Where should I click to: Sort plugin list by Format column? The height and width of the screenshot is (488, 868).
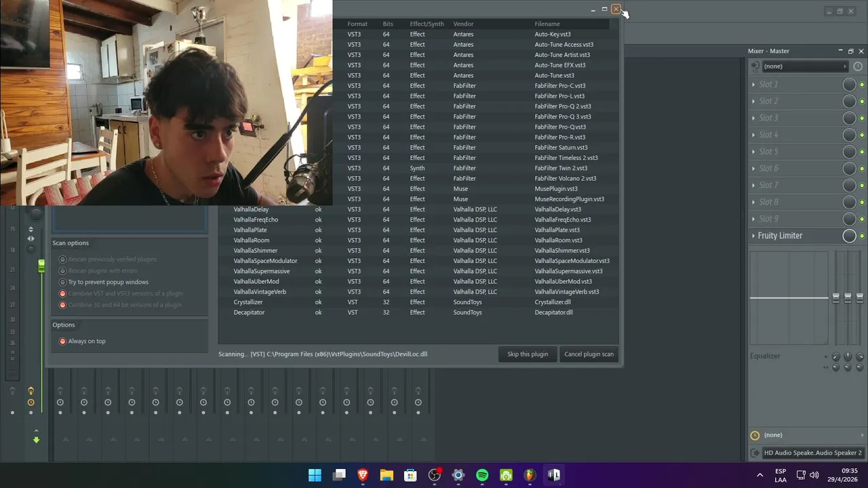[357, 24]
